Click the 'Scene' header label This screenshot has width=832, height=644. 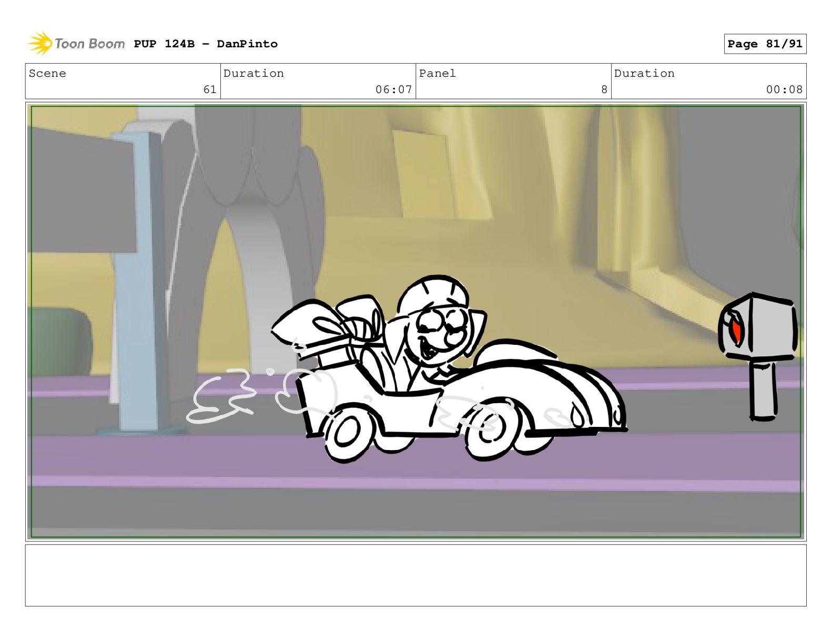(47, 73)
